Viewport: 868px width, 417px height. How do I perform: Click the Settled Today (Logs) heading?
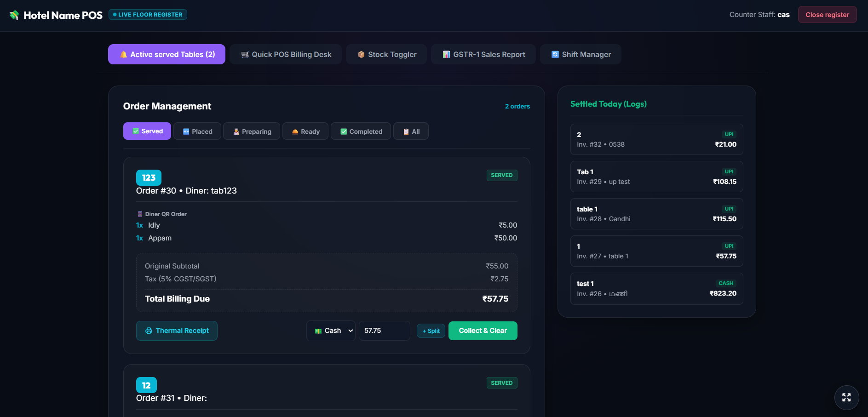point(609,104)
